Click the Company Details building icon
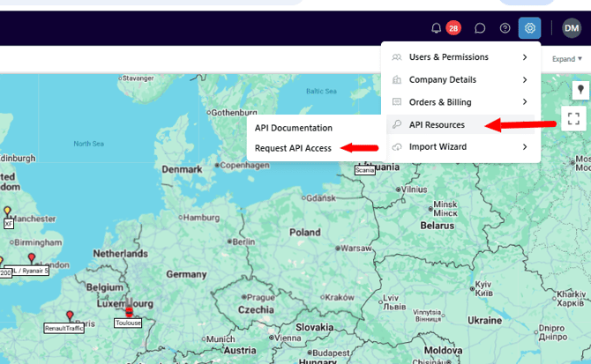 coord(397,79)
